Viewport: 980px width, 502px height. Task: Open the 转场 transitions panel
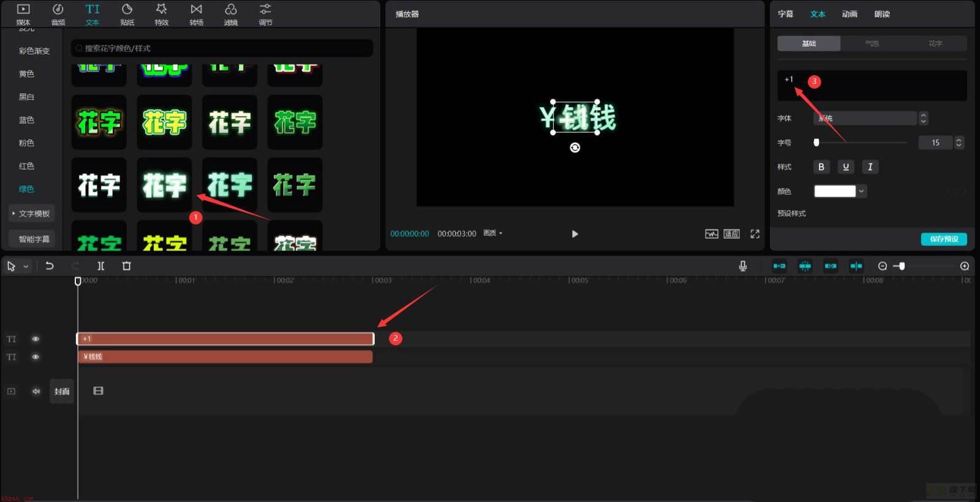pos(196,14)
